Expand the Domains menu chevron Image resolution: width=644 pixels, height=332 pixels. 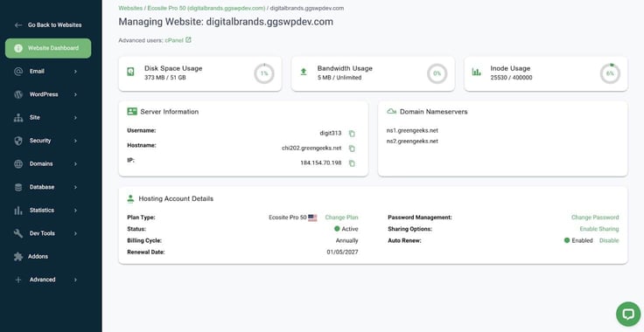75,164
